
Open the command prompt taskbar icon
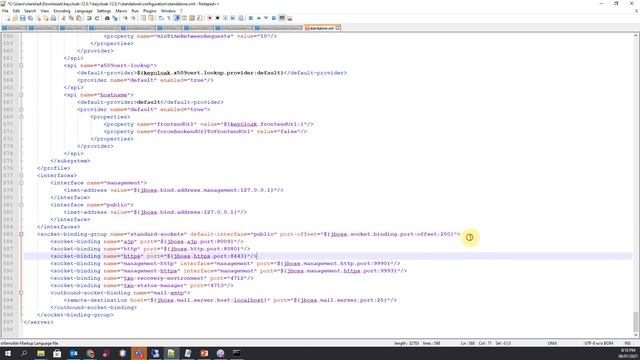pos(237,353)
